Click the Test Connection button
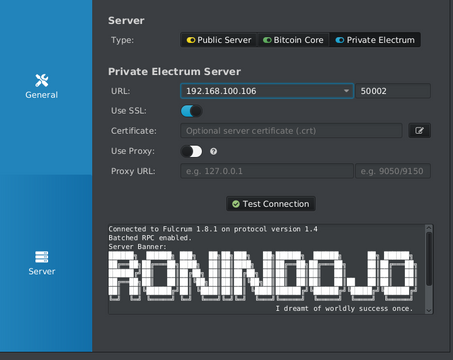 [271, 204]
